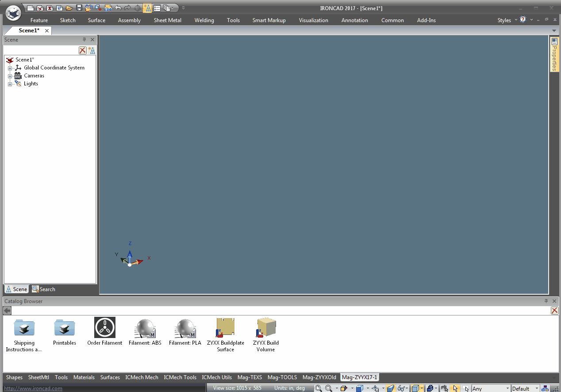561x392 pixels.
Task: Open the Styles menu button
Action: point(504,20)
